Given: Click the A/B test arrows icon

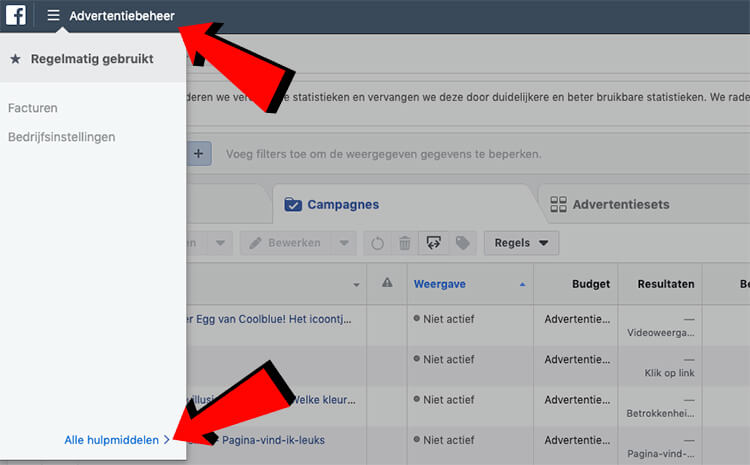Looking at the screenshot, I should (x=434, y=243).
